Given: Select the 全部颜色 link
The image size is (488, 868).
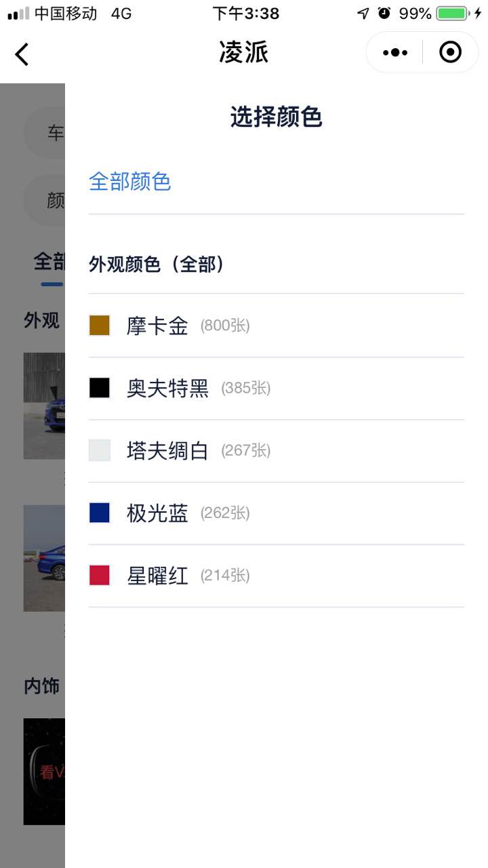Looking at the screenshot, I should click(x=129, y=182).
